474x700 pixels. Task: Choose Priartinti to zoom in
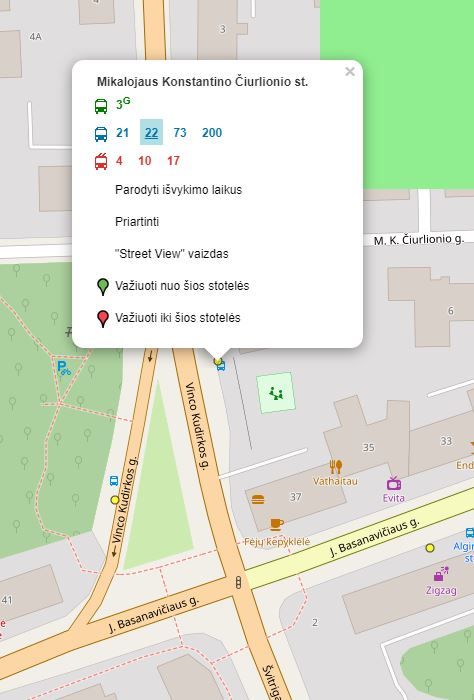click(137, 222)
